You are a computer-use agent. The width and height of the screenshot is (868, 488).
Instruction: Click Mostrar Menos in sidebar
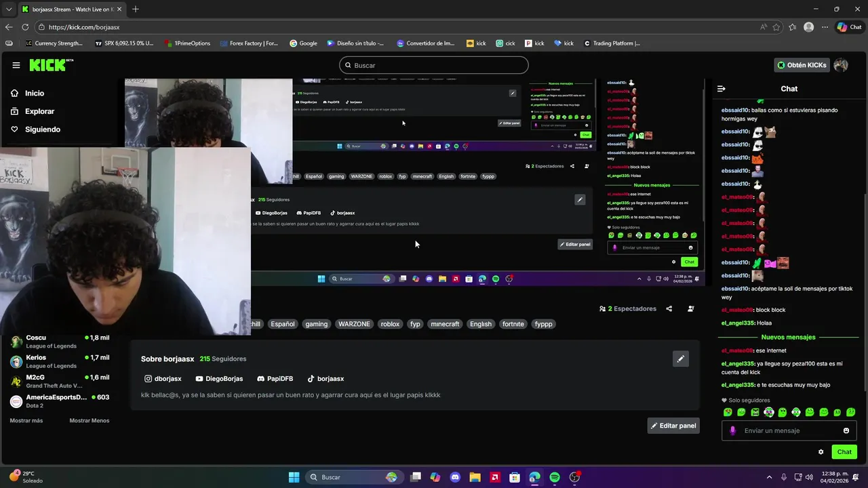89,421
